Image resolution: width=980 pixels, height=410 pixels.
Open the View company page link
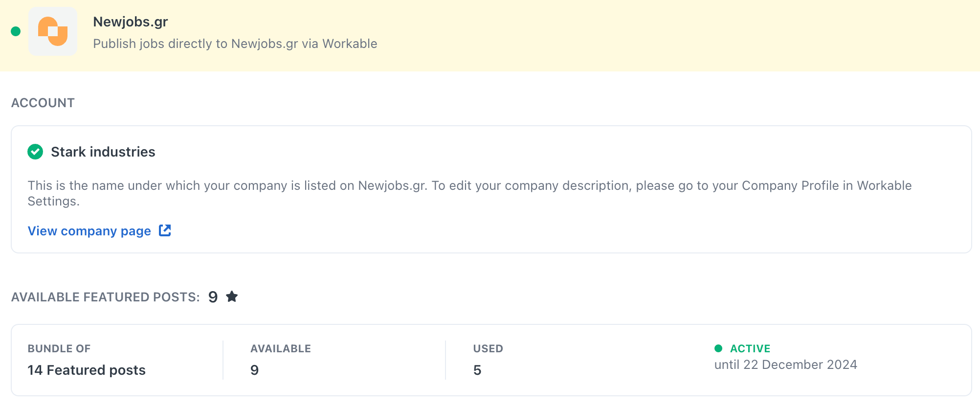(x=89, y=231)
